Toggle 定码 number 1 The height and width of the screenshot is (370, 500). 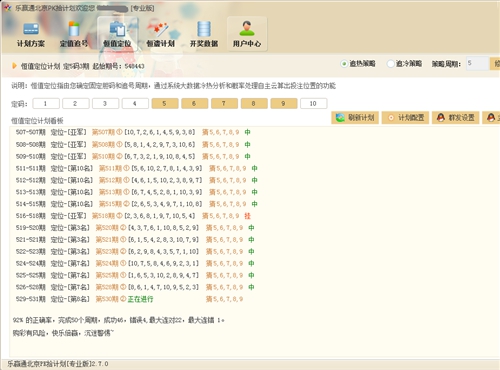click(x=46, y=103)
